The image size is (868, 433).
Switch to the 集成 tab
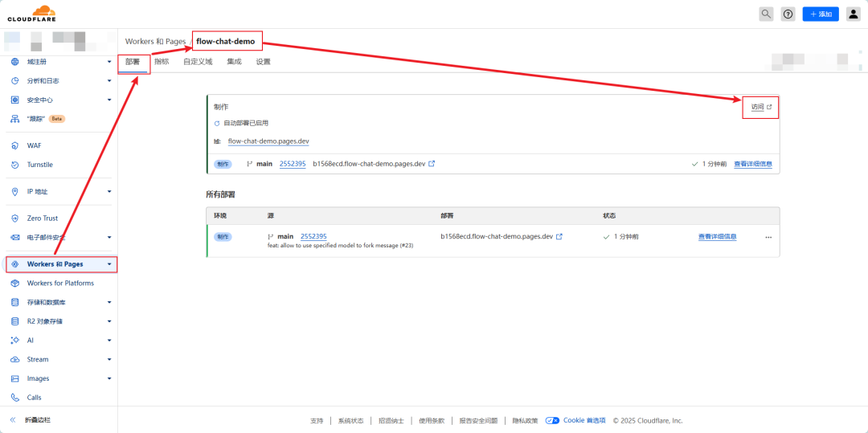[x=234, y=62]
